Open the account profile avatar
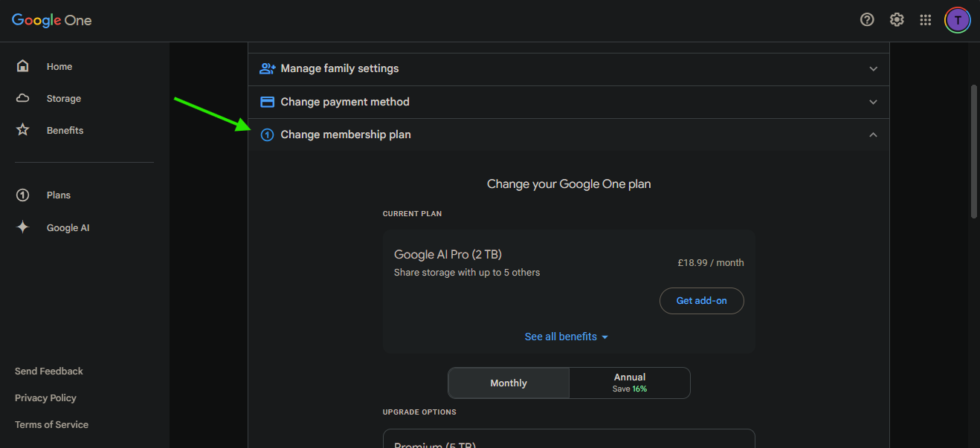The width and height of the screenshot is (980, 448). [x=958, y=20]
